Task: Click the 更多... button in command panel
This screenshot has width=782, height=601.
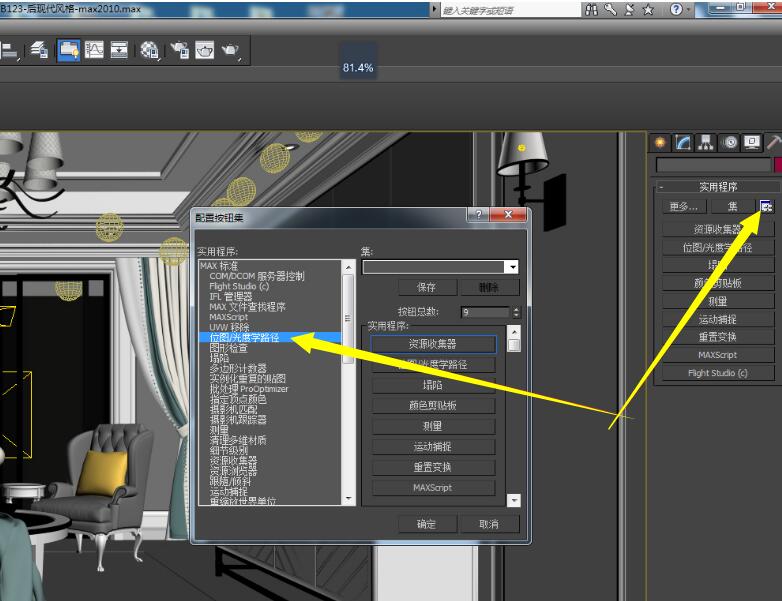Action: click(684, 206)
